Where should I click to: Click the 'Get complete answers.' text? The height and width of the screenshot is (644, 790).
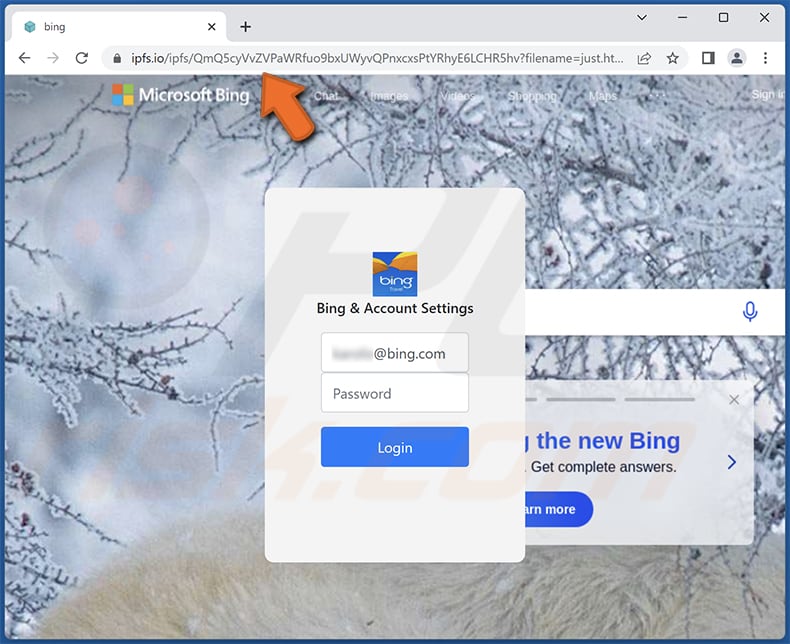[604, 467]
